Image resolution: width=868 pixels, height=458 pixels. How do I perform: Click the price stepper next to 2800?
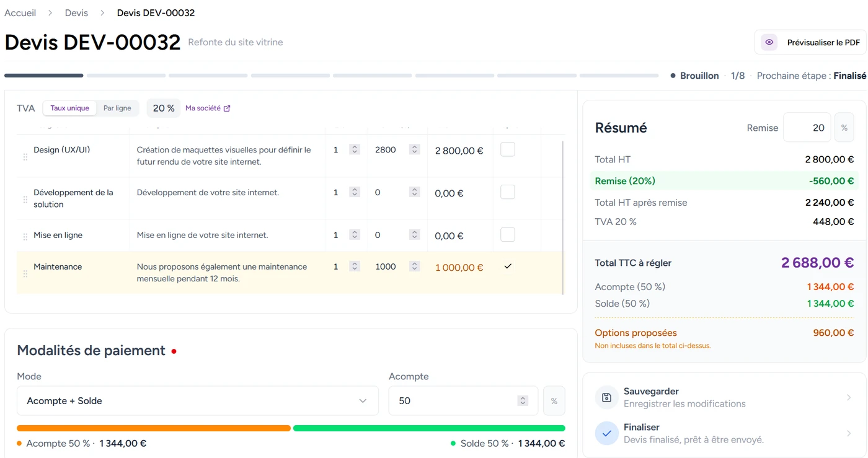point(415,150)
